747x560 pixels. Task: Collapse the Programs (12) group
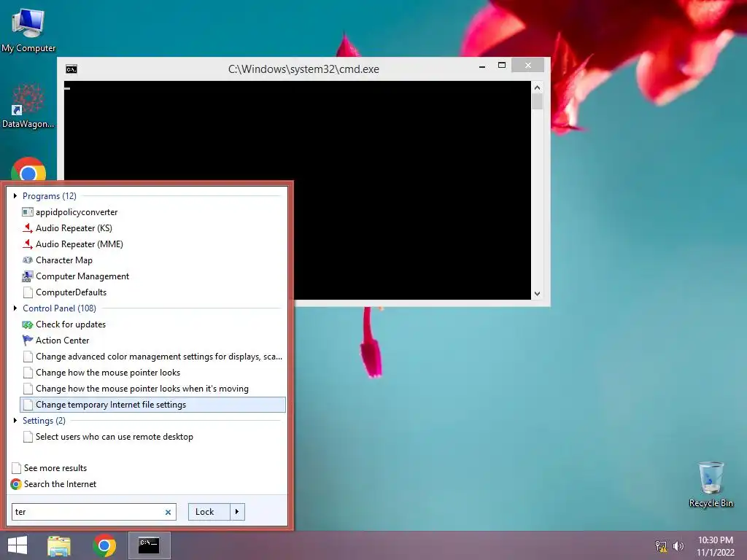[x=15, y=195]
